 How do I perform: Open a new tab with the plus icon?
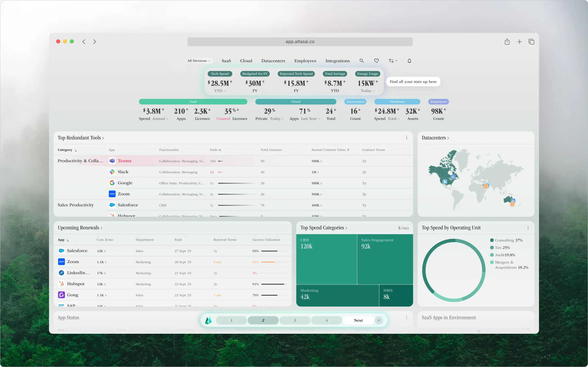tap(519, 42)
